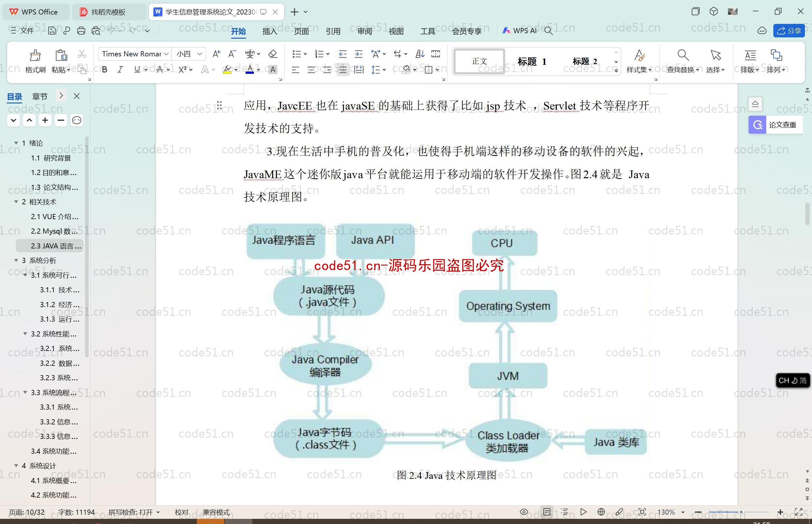Collapse the 1 绪论 tree node
Viewport: 812px width, 524px height.
coord(16,143)
